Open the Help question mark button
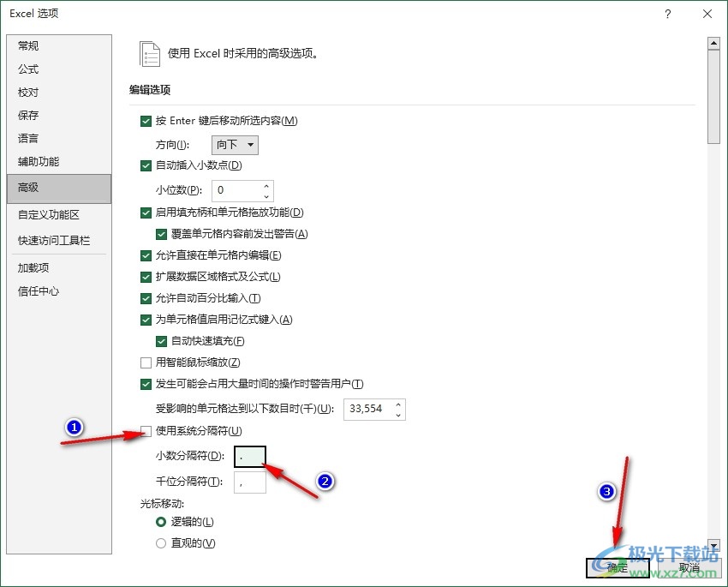Viewport: 728px width, 587px height. coord(668,14)
